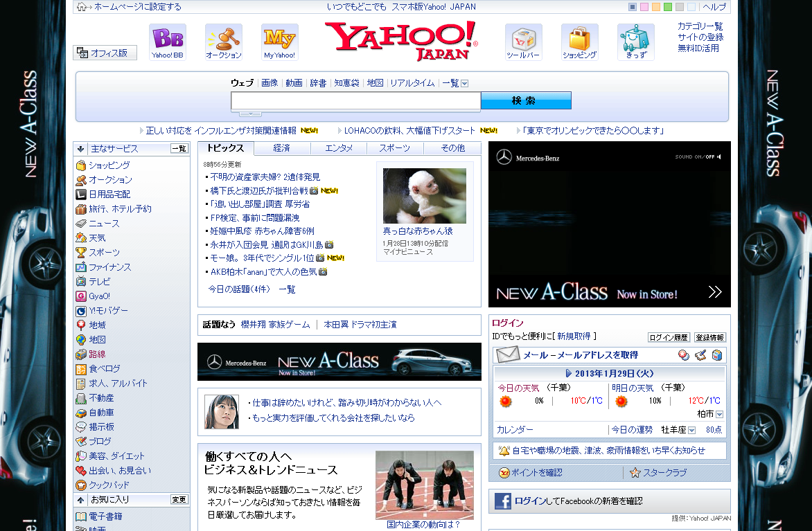Open the ショッピング bag icon in header
The height and width of the screenshot is (531, 812).
(579, 42)
